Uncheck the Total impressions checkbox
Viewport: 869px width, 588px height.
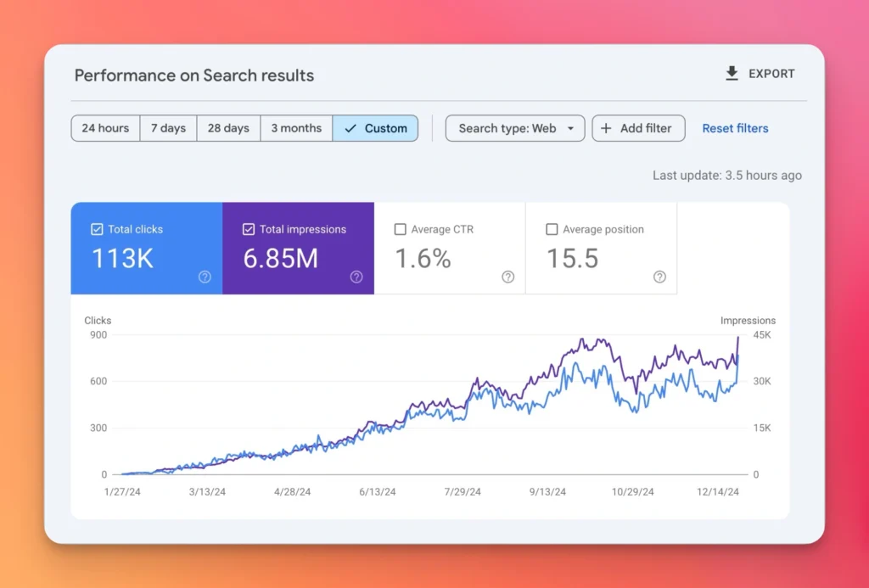(249, 229)
